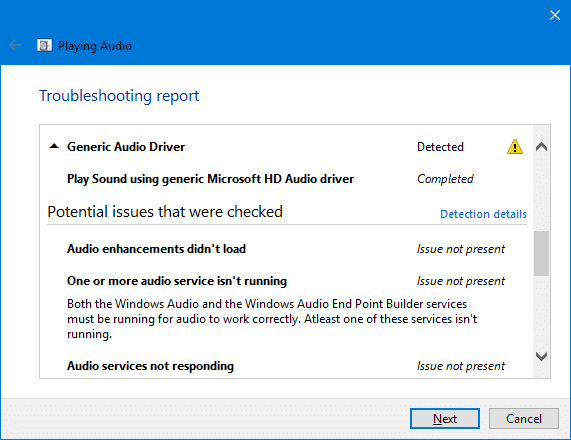Collapse the Generic Audio Driver section
571x440 pixels.
tap(54, 146)
